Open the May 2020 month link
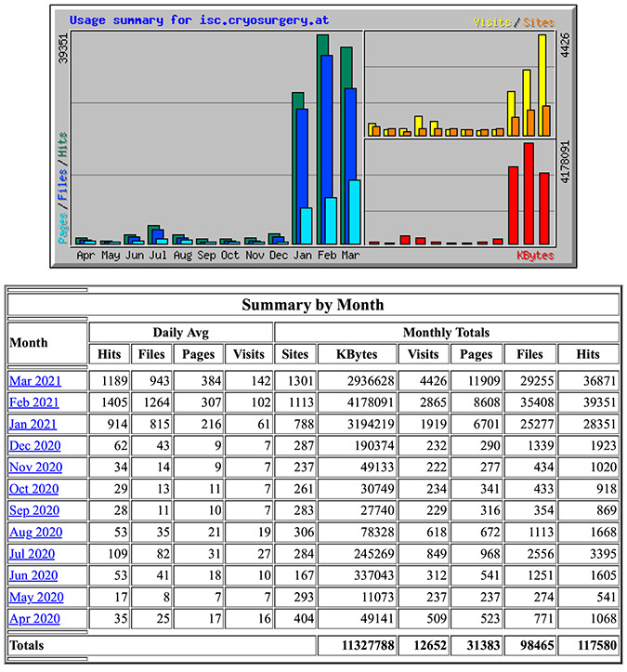 coord(35,598)
